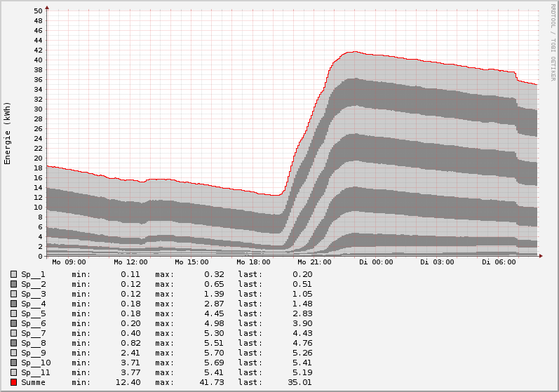Click the Di 00:00 time axis label

point(377,262)
